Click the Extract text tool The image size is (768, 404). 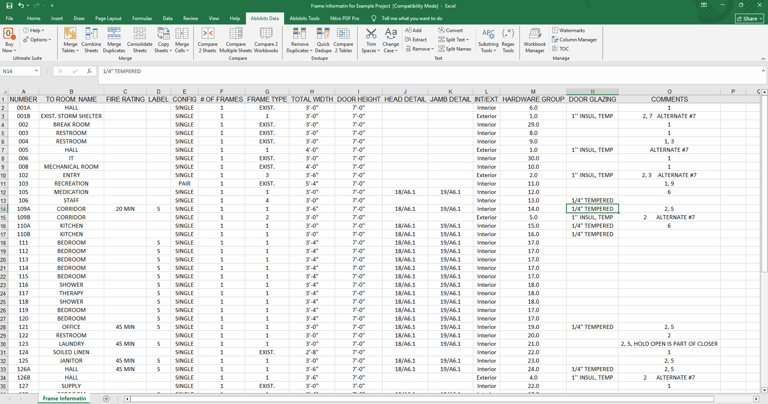coord(416,40)
